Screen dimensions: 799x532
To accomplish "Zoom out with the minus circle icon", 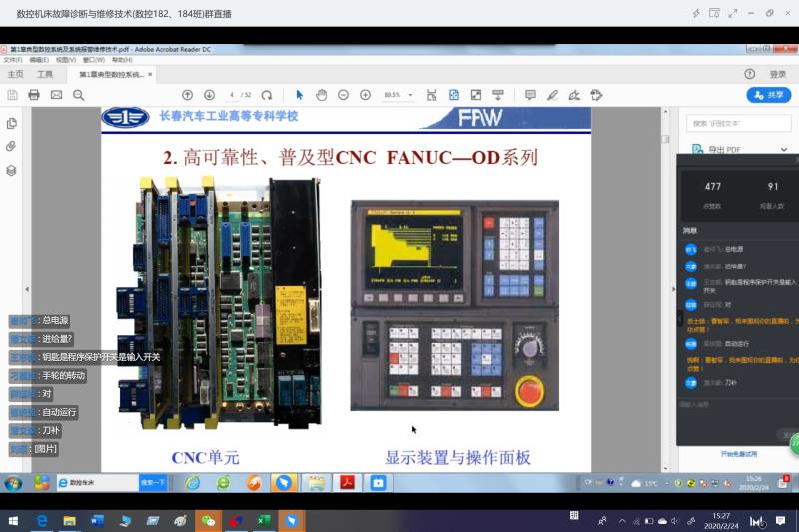I will click(343, 95).
